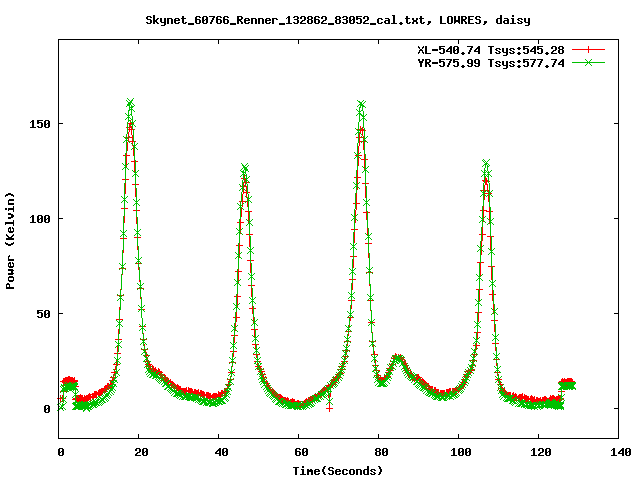Click the isolated red outlier point near 67 seconds
The height and width of the screenshot is (480, 640).
pyautogui.click(x=329, y=408)
